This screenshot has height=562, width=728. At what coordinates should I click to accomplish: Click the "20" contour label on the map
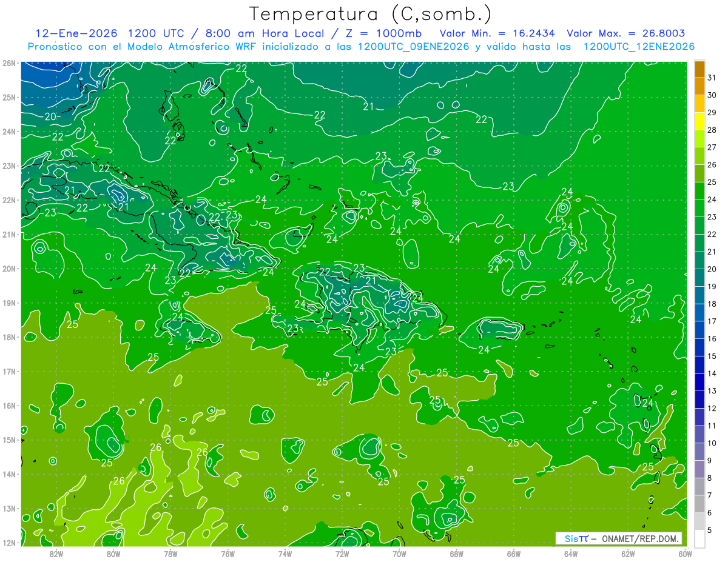click(x=50, y=116)
